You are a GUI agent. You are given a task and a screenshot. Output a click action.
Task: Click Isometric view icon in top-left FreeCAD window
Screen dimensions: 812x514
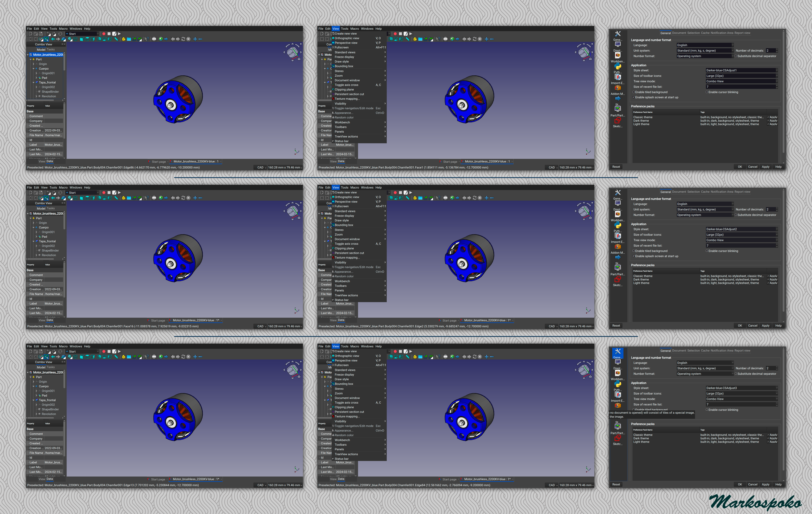[x=75, y=39]
